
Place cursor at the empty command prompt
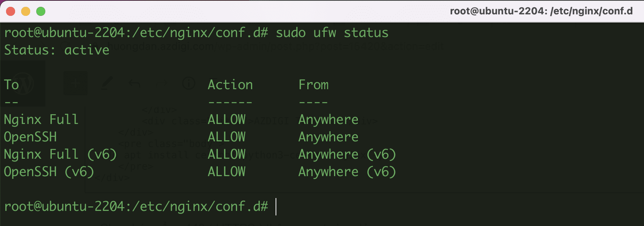[277, 206]
